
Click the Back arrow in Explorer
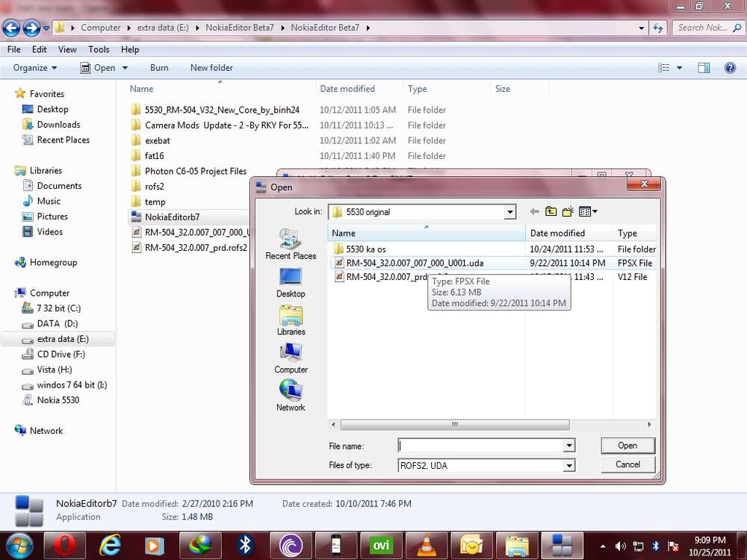11,28
